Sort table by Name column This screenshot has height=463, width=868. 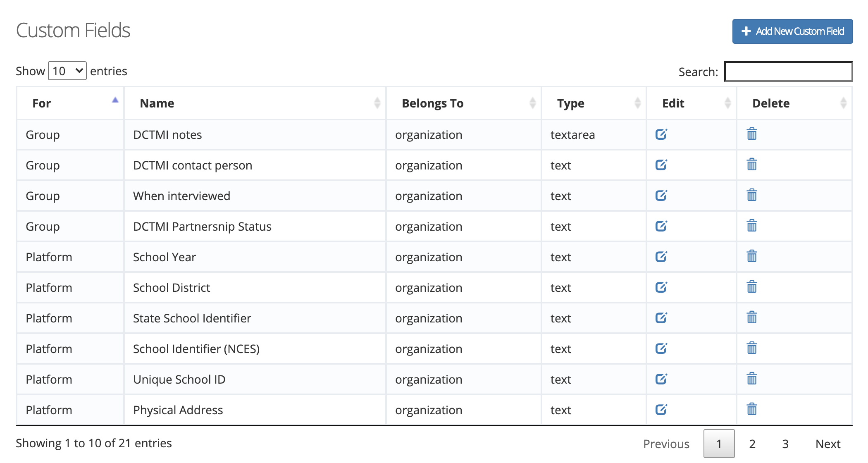point(378,103)
